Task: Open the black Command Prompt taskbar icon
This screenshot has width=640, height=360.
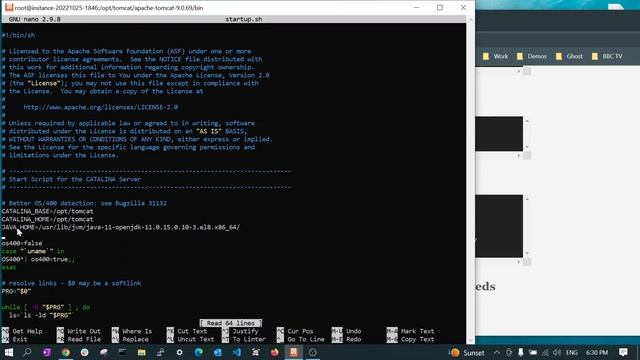Action: [x=122, y=352]
